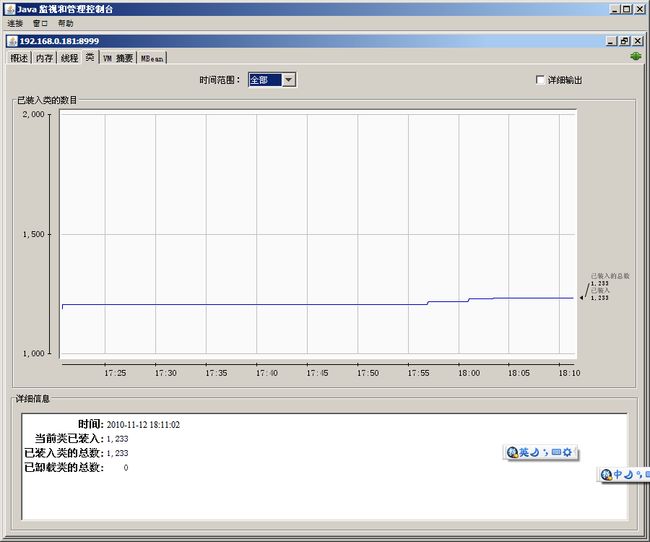Switch to the 内存 tab
Viewport: 650px width, 542px height.
44,58
